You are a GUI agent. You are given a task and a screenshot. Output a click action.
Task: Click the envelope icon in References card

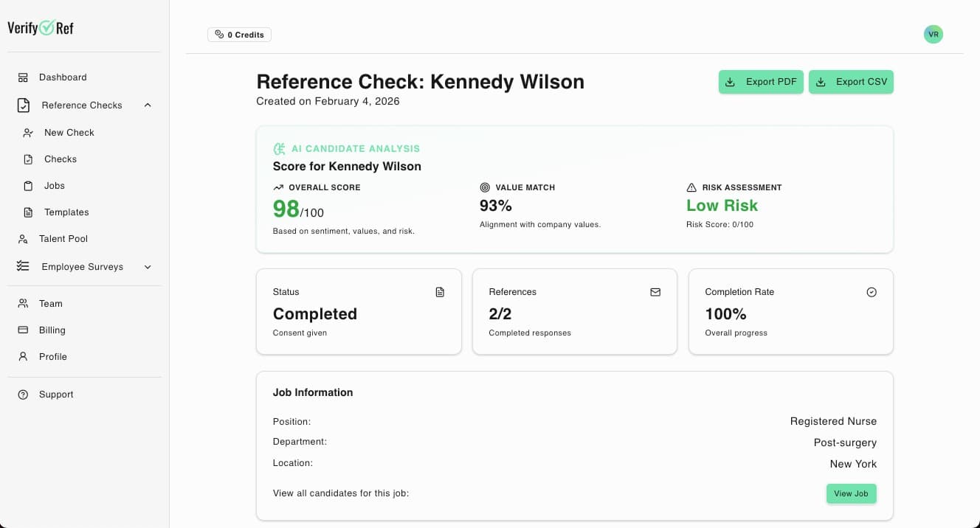(655, 292)
